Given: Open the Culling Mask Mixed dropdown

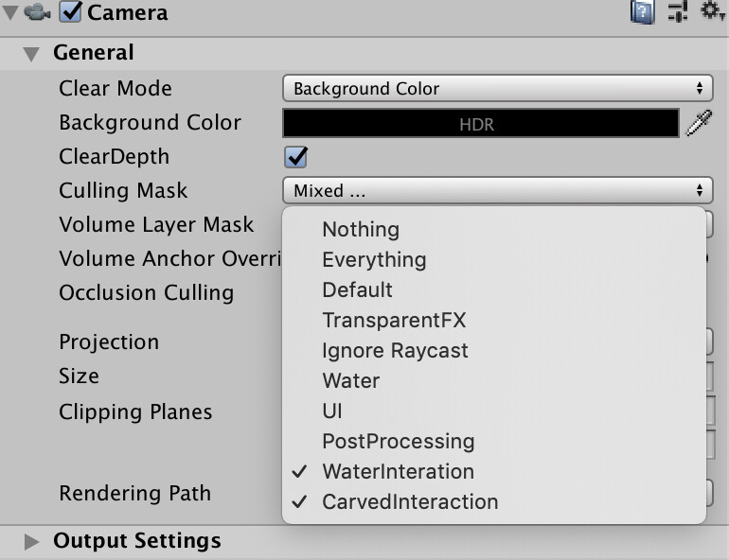Looking at the screenshot, I should coord(497,190).
